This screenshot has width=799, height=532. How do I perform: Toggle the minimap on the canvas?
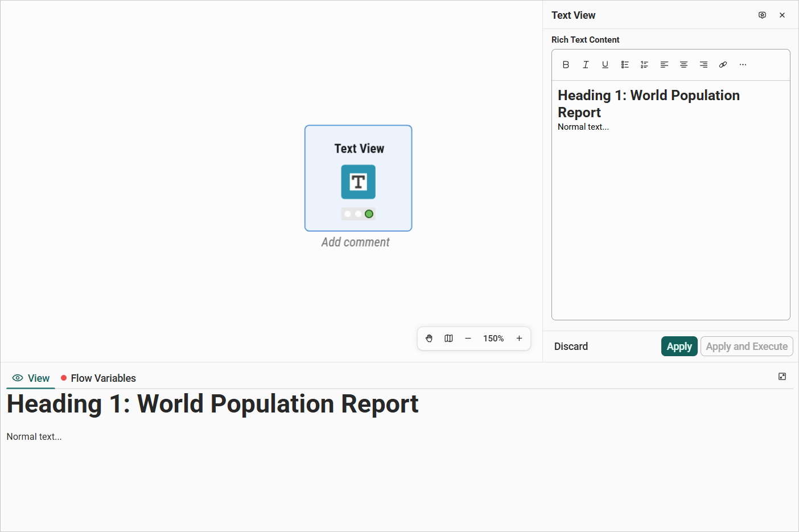[448, 339]
